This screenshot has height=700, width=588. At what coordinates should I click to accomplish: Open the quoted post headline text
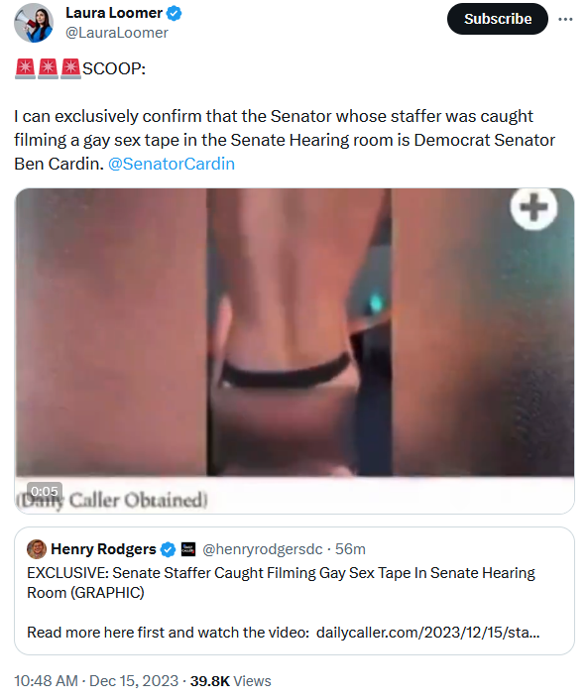click(x=281, y=583)
